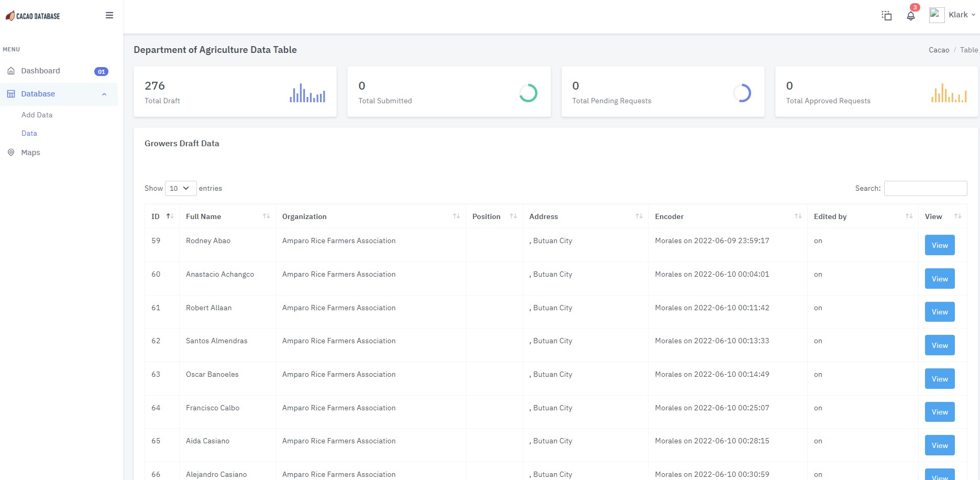Click the 276 Total Draft count
980x480 pixels.
coord(155,85)
